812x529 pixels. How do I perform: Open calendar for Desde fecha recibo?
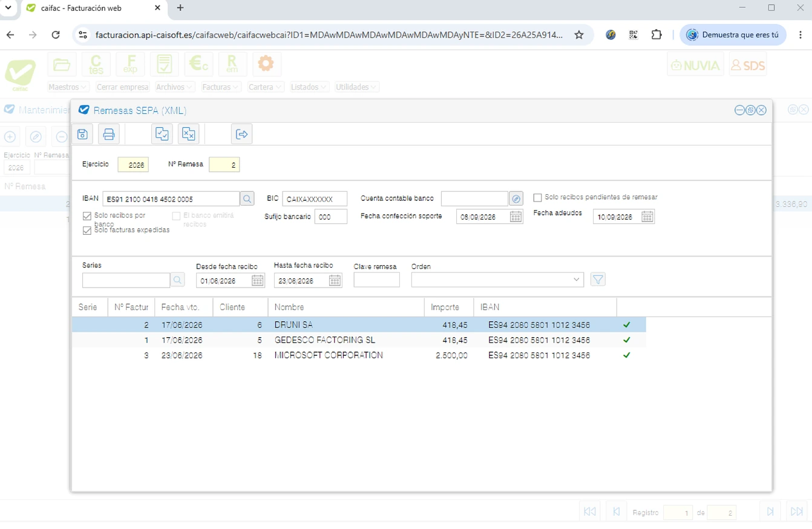[x=257, y=280]
